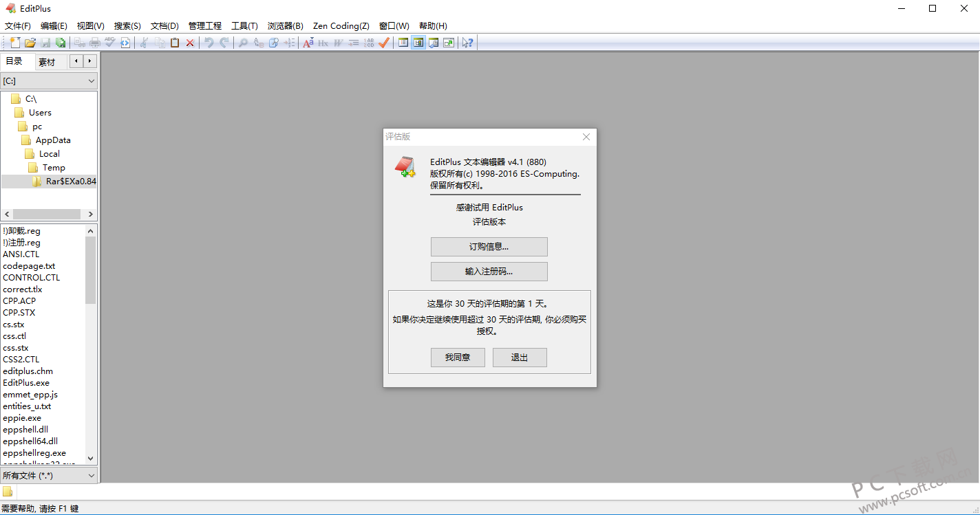
Task: Open the [C:] drive dropdown
Action: (x=49, y=81)
